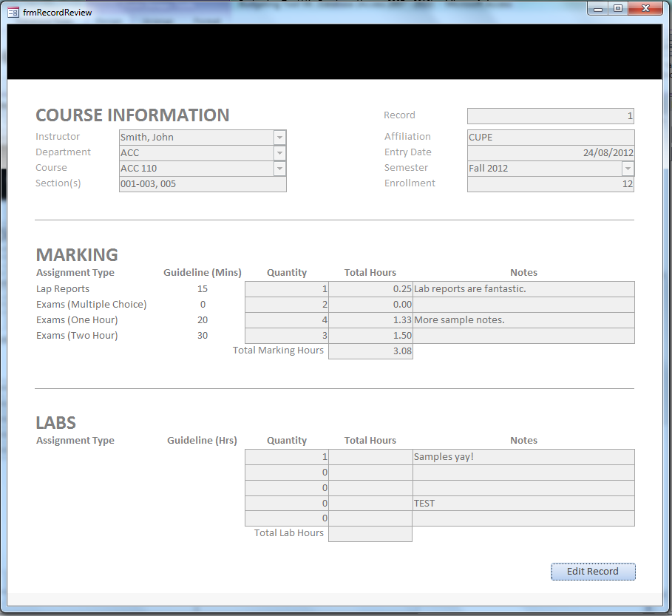Click the Labs total hours cell beside 'TEST'
672x616 pixels.
tap(370, 504)
